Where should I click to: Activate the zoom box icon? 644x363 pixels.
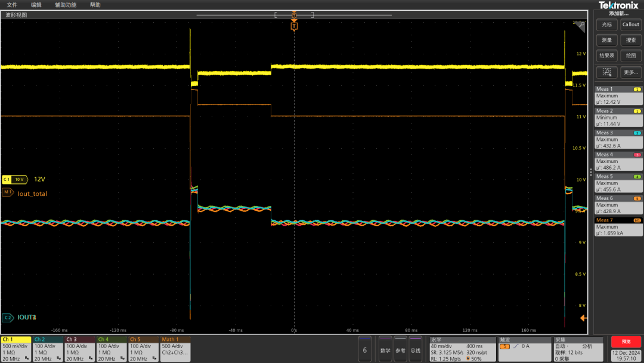606,72
